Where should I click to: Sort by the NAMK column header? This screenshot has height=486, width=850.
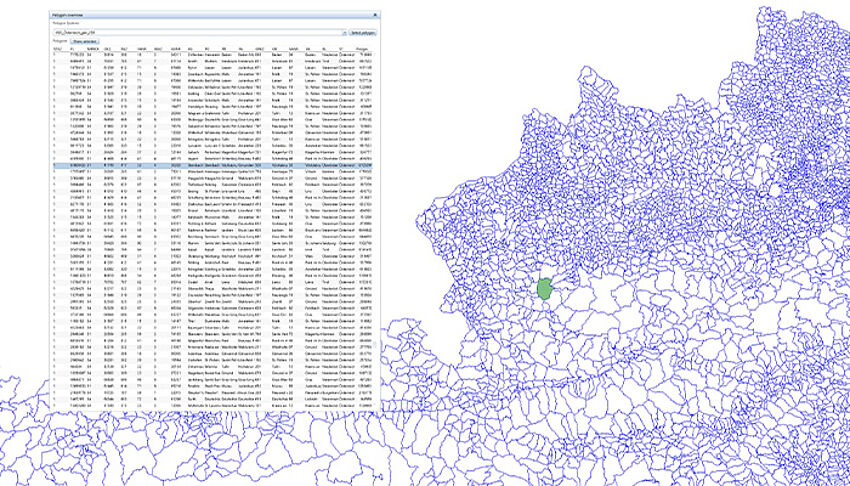pos(142,48)
